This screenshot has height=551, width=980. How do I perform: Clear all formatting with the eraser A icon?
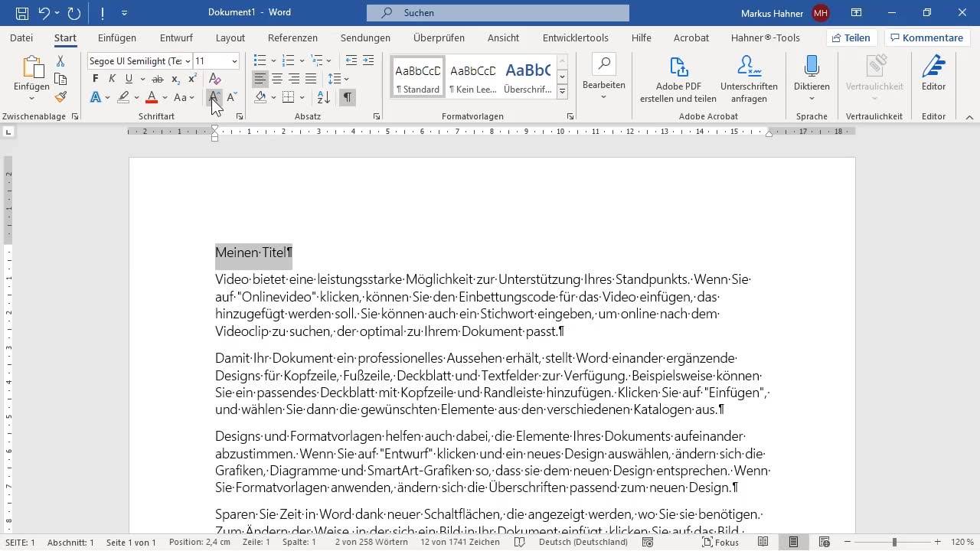[x=214, y=79]
